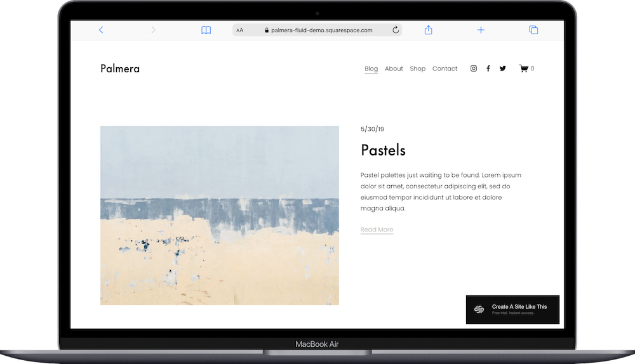The height and width of the screenshot is (364, 635).
Task: Open the share sheet icon
Action: pyautogui.click(x=429, y=30)
